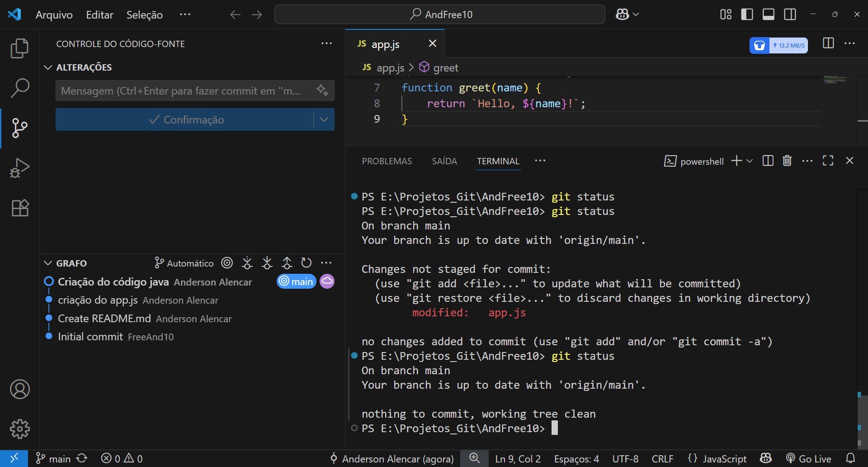The height and width of the screenshot is (467, 868).
Task: Open Source Control view in activity bar
Action: pyautogui.click(x=19, y=128)
